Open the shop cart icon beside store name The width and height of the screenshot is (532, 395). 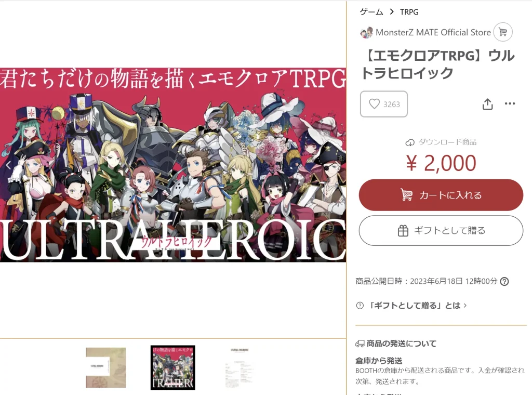[503, 32]
